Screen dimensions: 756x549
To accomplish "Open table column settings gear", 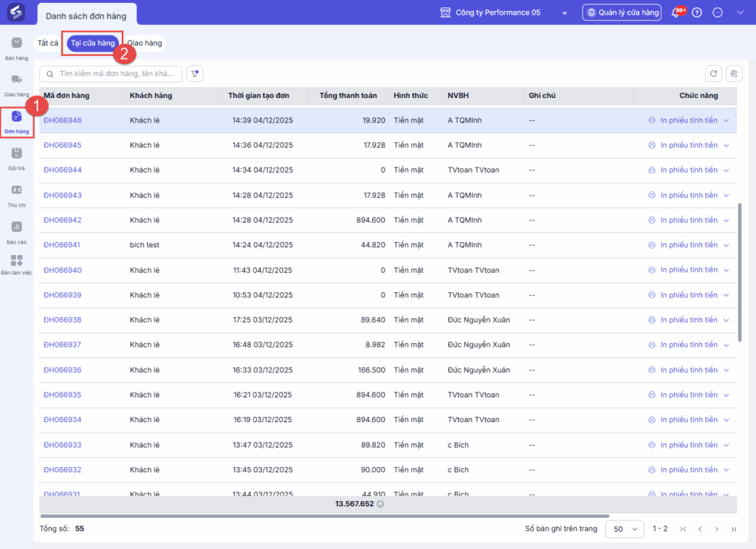I will point(734,73).
